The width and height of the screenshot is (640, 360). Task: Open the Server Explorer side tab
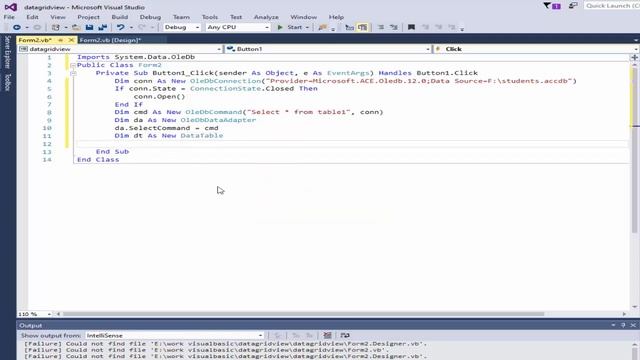7,52
